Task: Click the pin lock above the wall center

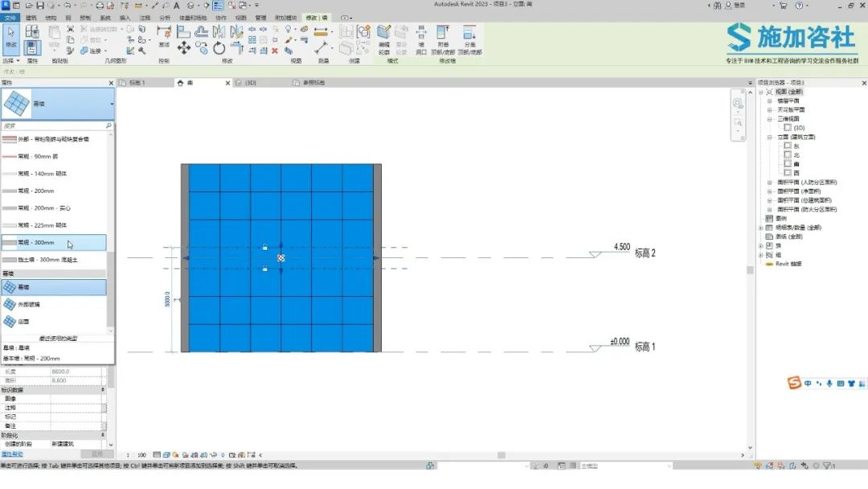Action: [x=264, y=247]
